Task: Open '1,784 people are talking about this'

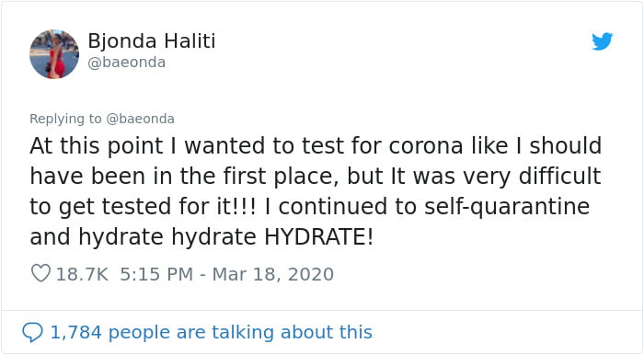Action: [x=211, y=332]
